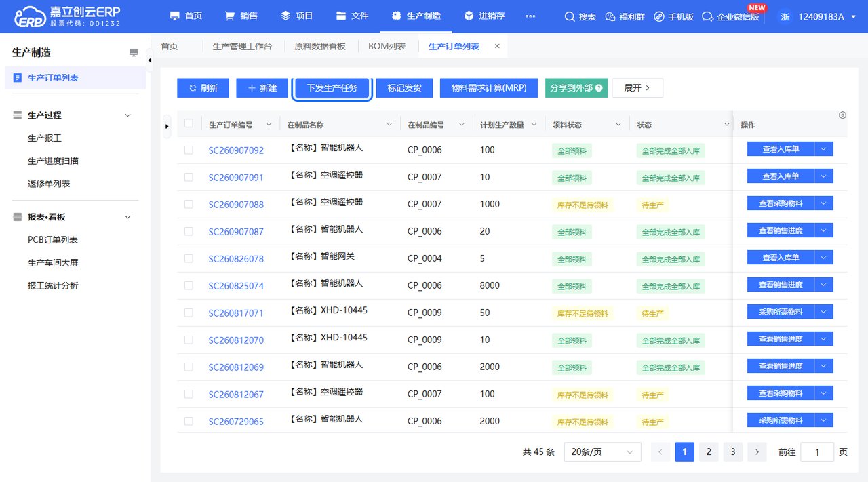Open 在制品编号 column filter arrow
The width and height of the screenshot is (868, 482).
point(462,125)
